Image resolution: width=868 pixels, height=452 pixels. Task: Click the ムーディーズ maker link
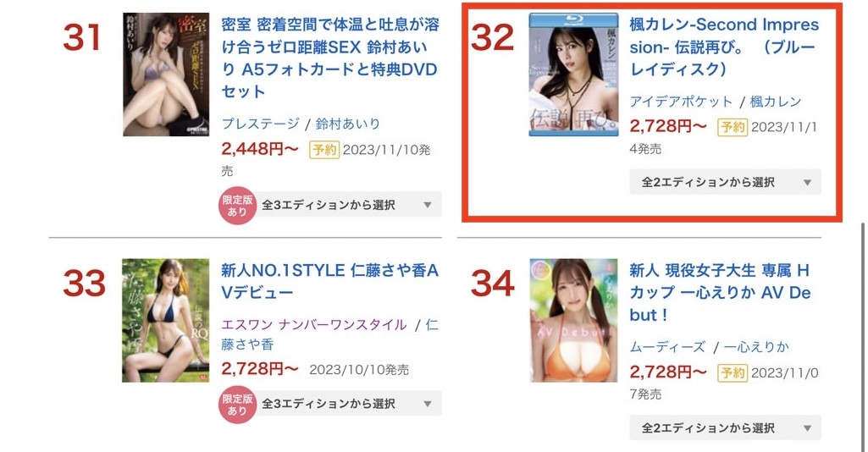(x=667, y=347)
